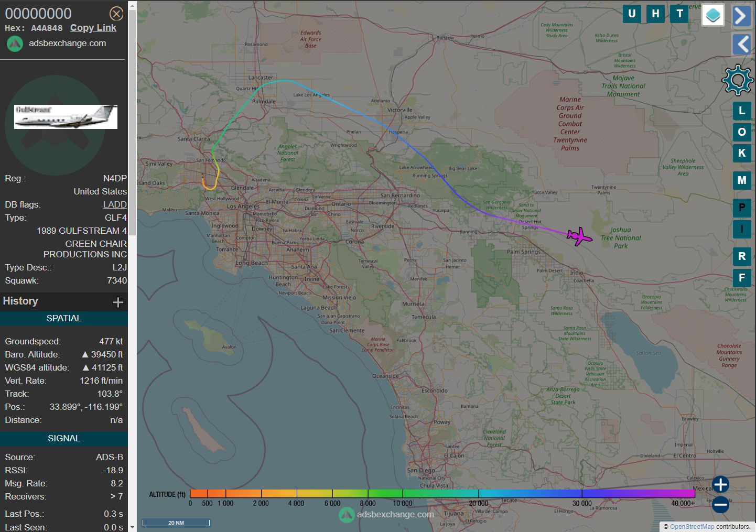Click the SIGNAL section header
Screen dimensions: 756x532
[x=64, y=438]
